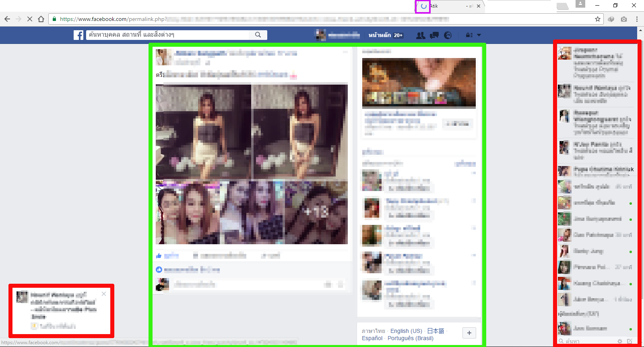Open the messages icon in the top bar
The image size is (644, 347).
coord(434,35)
